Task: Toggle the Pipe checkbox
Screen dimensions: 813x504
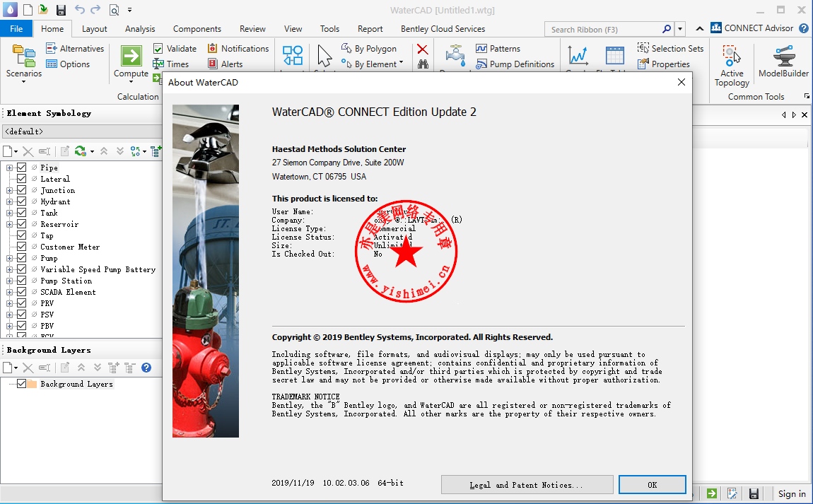Action: pos(21,167)
